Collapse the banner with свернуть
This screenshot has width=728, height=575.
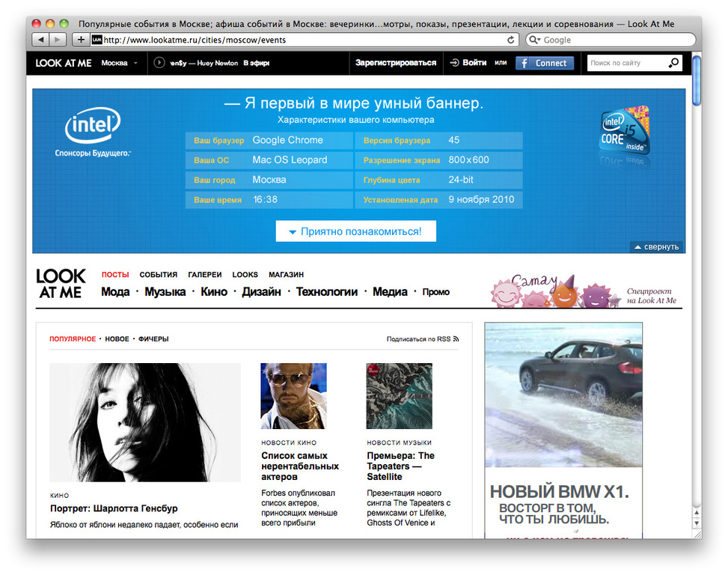point(656,247)
